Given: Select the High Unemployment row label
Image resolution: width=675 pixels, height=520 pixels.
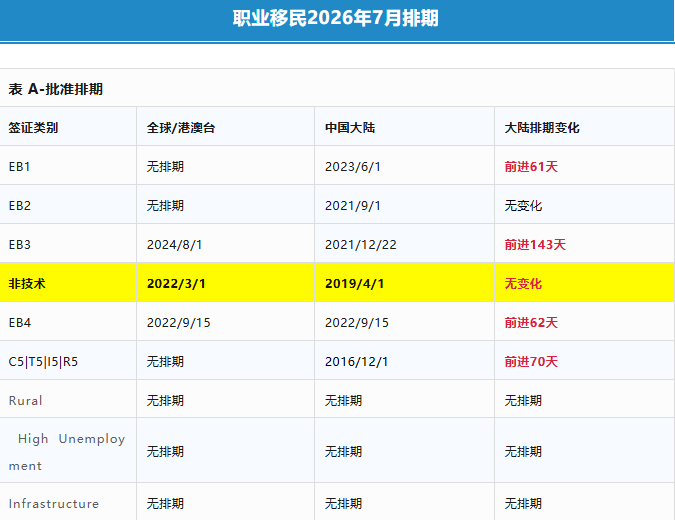Looking at the screenshot, I should click(67, 452).
